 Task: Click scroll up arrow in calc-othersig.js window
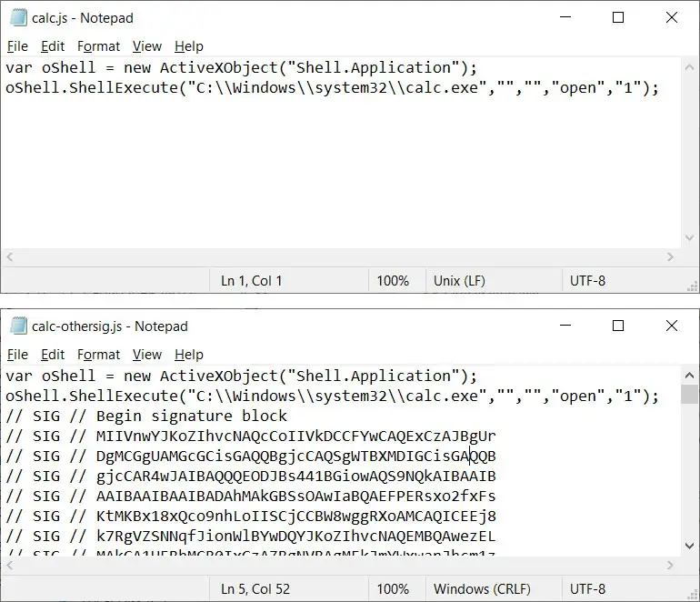click(x=689, y=376)
